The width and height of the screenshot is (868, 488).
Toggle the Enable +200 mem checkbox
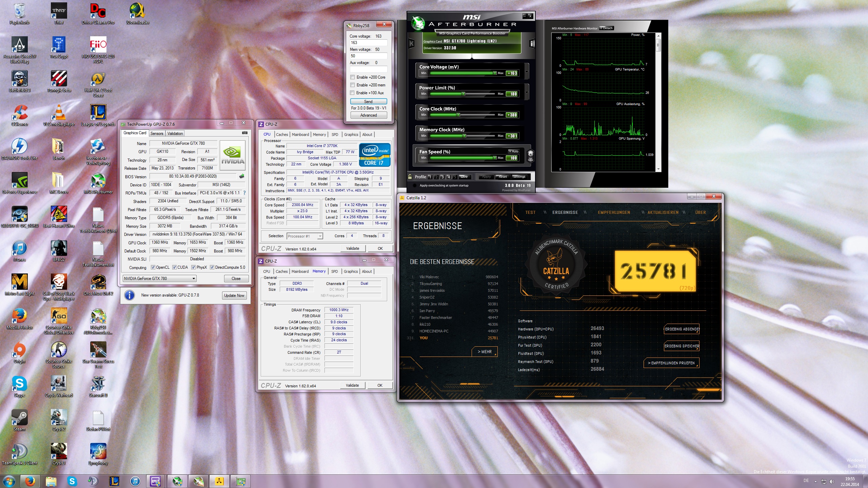click(353, 85)
